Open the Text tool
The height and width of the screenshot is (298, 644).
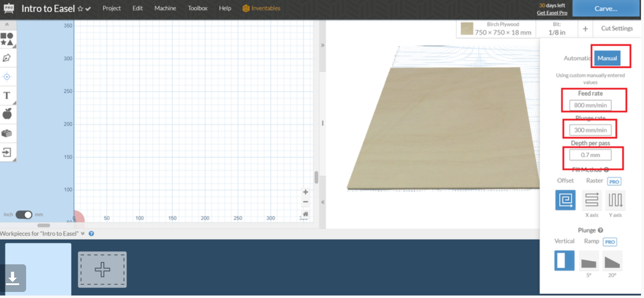8,95
